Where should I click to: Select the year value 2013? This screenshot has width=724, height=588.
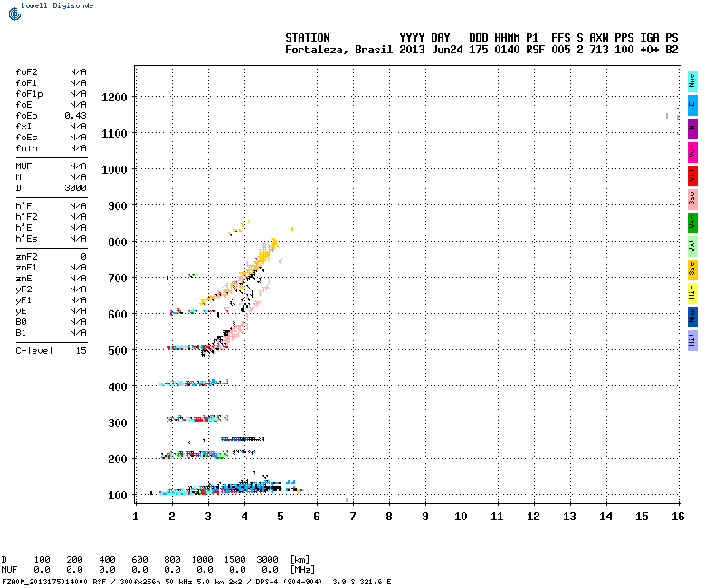[412, 50]
